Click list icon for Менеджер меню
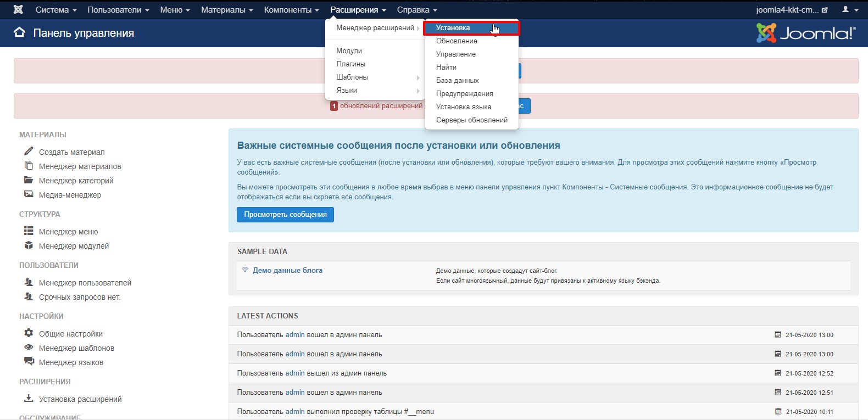Viewport: 868px width, 420px height. point(29,231)
